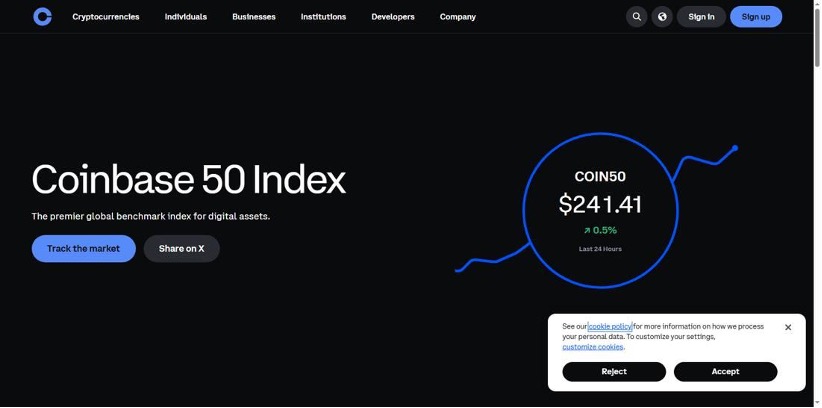The width and height of the screenshot is (822, 408).
Task: Accept cookies in the banner
Action: tap(725, 371)
